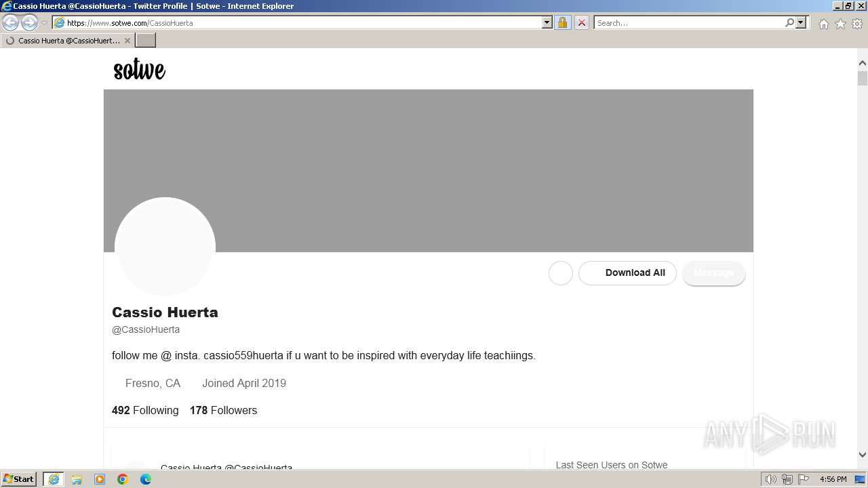Open the recent pages dropdown arrow
The height and width of the screenshot is (488, 868).
pos(45,23)
